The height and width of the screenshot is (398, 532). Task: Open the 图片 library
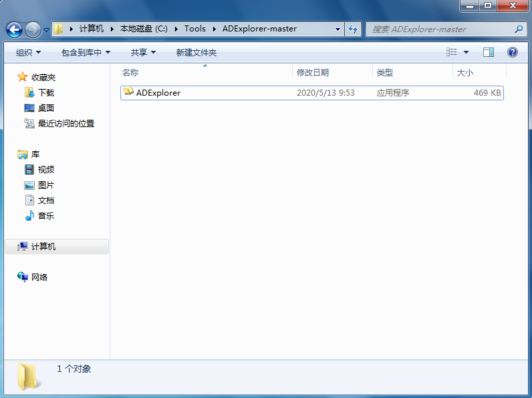pos(46,185)
